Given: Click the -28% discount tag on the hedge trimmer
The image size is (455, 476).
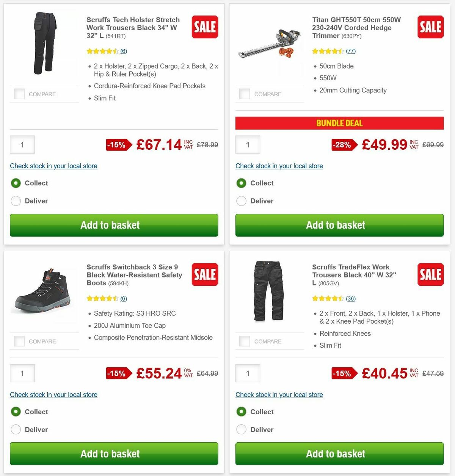Looking at the screenshot, I should [343, 145].
